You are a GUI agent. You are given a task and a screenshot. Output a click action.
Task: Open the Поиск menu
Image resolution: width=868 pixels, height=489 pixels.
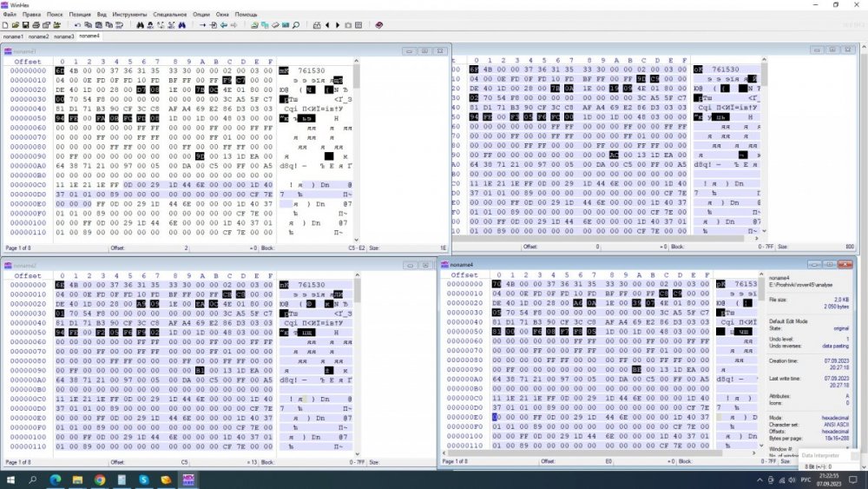(x=55, y=15)
